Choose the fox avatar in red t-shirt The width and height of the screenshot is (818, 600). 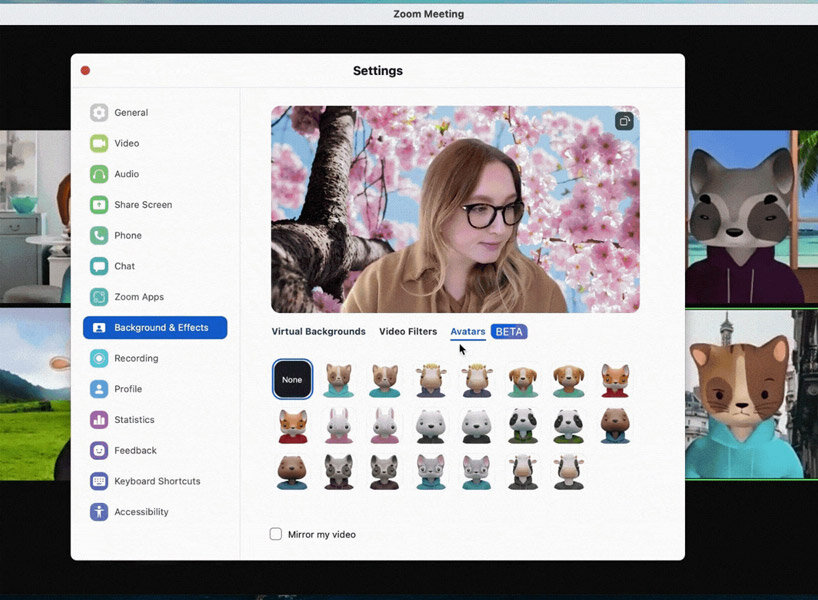point(293,426)
